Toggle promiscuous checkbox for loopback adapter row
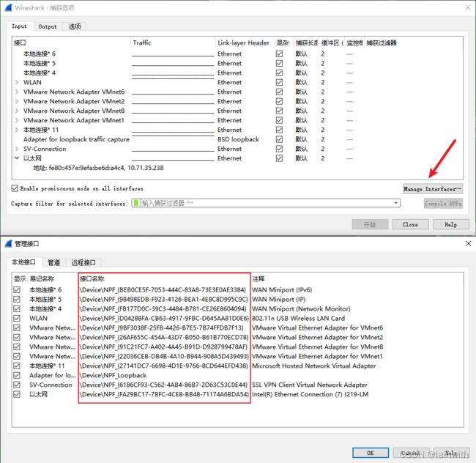Image resolution: width=476 pixels, height=463 pixels. [x=279, y=139]
